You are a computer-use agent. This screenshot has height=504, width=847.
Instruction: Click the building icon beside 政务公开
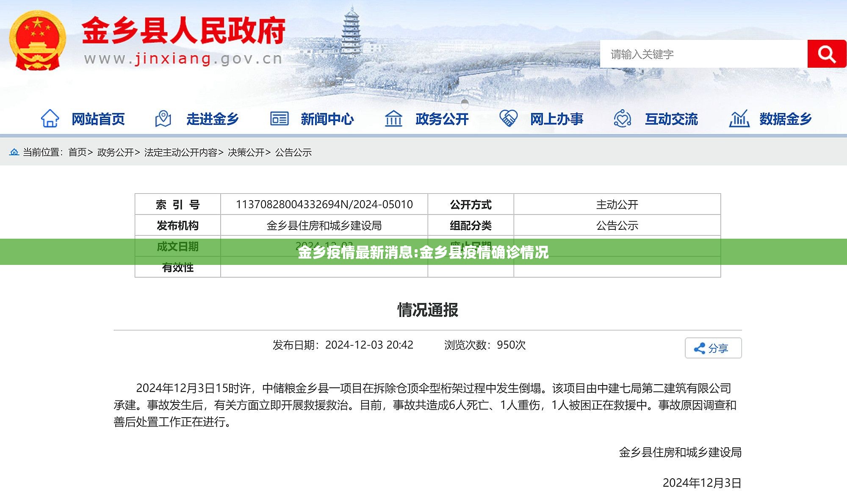(393, 118)
